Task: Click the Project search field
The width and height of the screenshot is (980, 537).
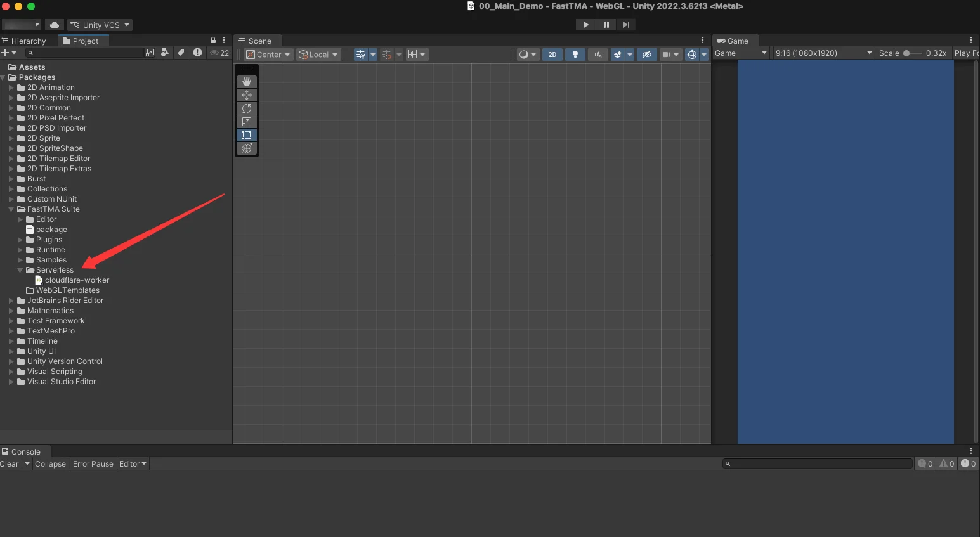Action: tap(86, 53)
